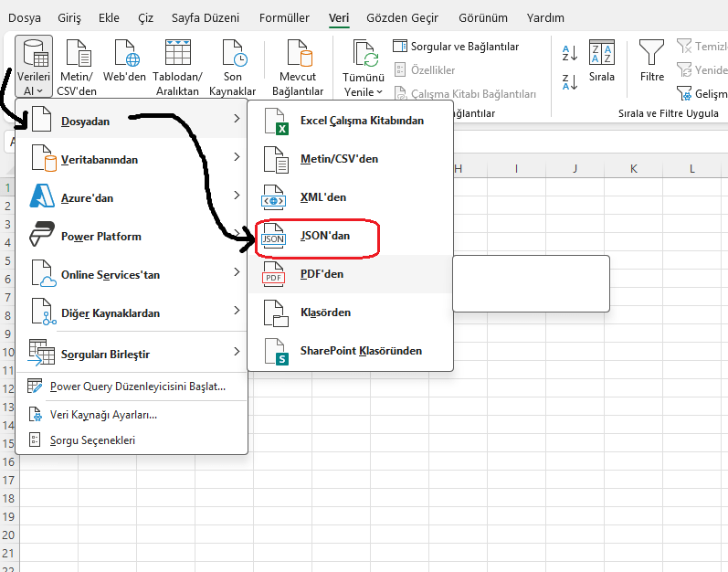Select row header 17
Viewport: 728px width, 572px height.
coord(8,480)
